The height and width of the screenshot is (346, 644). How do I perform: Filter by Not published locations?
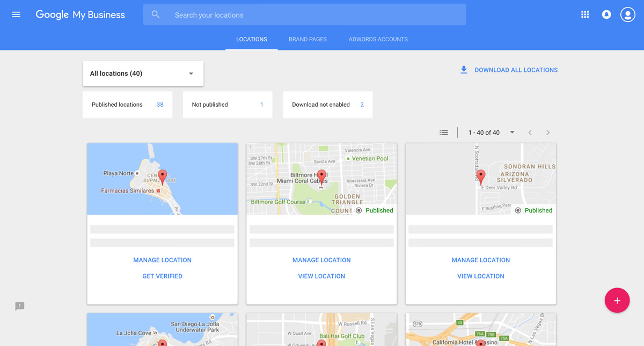227,105
